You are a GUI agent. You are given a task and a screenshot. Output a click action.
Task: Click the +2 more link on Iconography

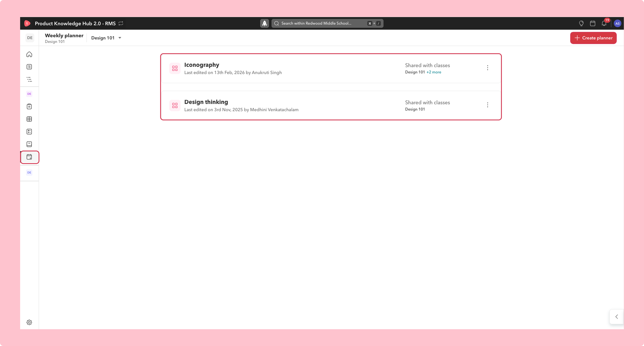tap(434, 72)
